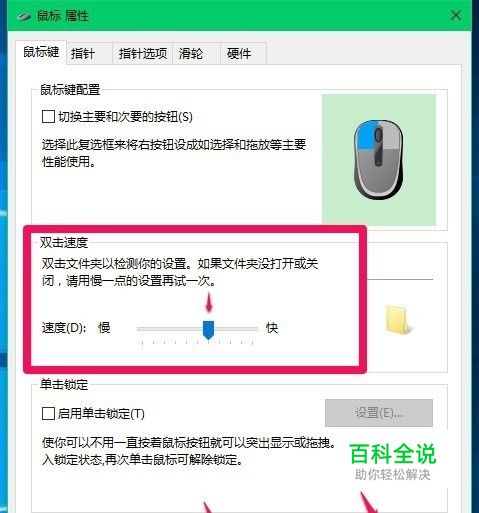Click the 单击锁定 group heading
Viewport: 479px width, 513px height.
[x=64, y=384]
